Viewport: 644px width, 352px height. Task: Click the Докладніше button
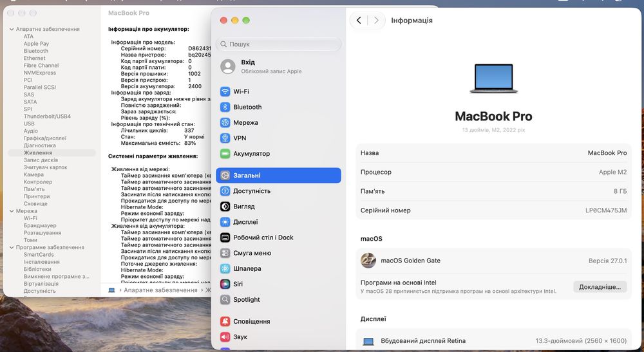[x=600, y=287]
